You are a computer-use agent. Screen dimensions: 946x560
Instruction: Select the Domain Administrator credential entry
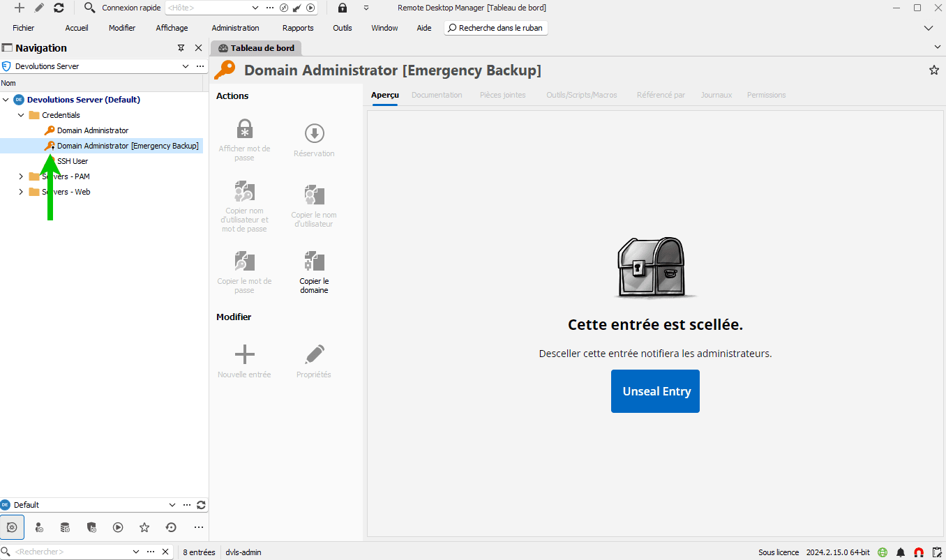point(92,130)
